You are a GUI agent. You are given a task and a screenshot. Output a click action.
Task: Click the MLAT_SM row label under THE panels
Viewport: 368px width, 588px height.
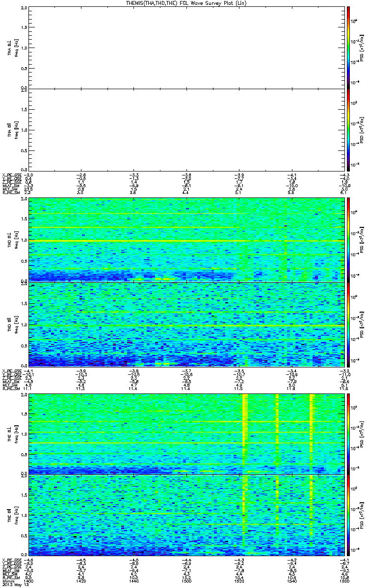(x=11, y=571)
